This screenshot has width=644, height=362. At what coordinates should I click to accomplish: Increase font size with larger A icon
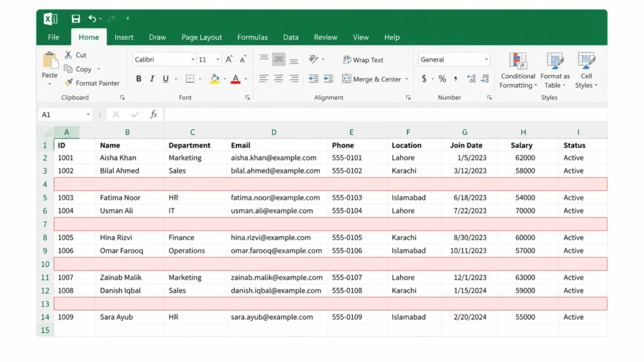[229, 60]
